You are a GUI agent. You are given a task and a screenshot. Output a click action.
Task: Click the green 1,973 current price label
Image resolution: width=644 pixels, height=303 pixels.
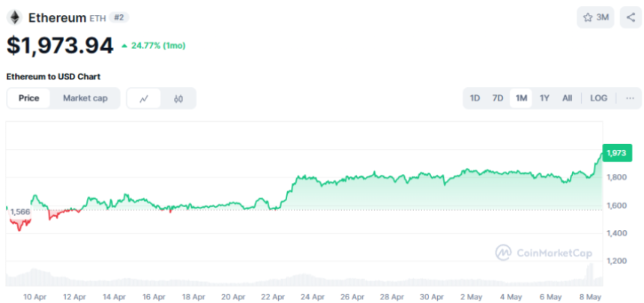(x=617, y=153)
